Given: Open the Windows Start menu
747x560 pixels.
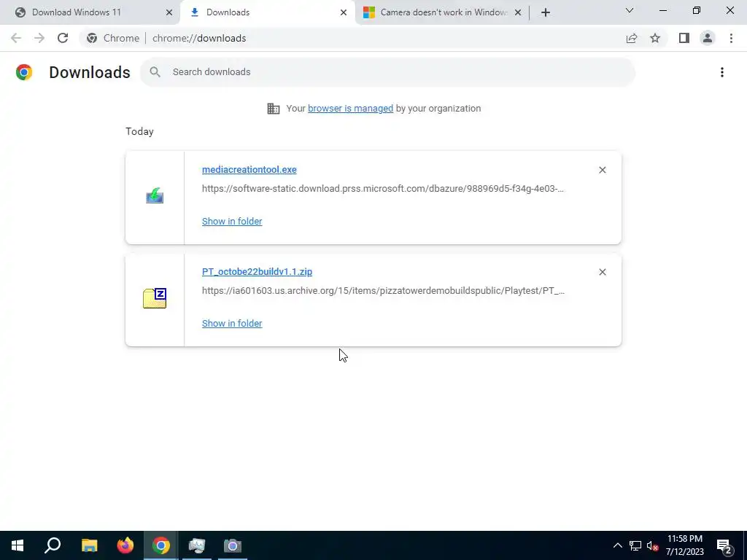Looking at the screenshot, I should 18,545.
